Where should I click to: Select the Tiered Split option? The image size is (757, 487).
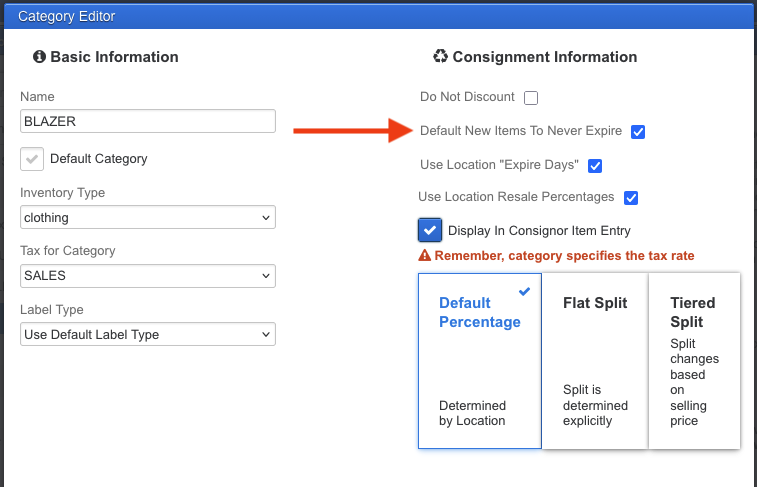pyautogui.click(x=694, y=361)
